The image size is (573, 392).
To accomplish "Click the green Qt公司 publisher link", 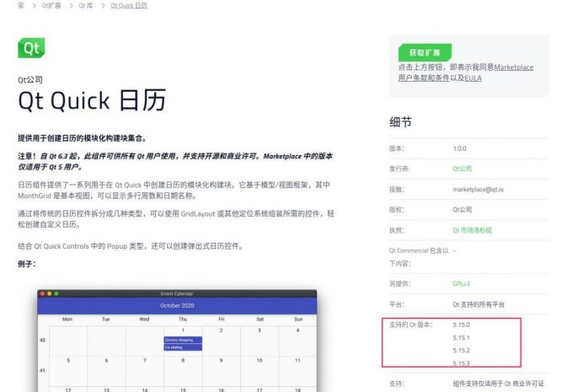I will point(463,169).
